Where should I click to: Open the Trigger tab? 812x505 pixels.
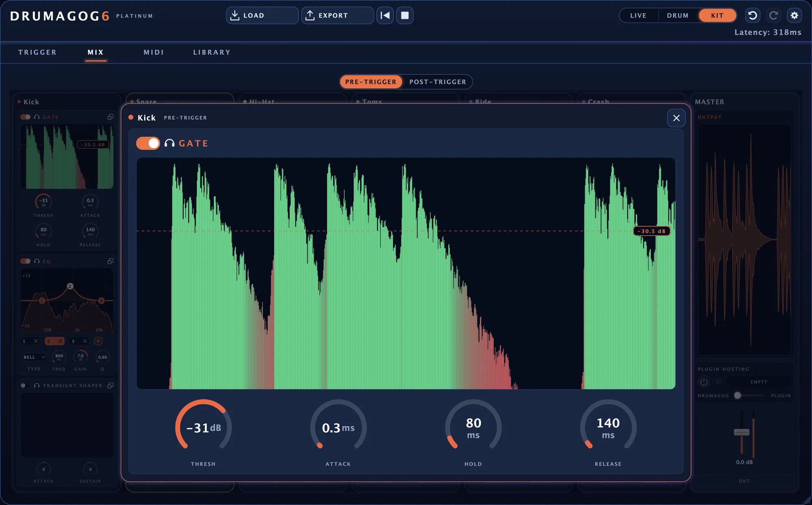point(37,52)
